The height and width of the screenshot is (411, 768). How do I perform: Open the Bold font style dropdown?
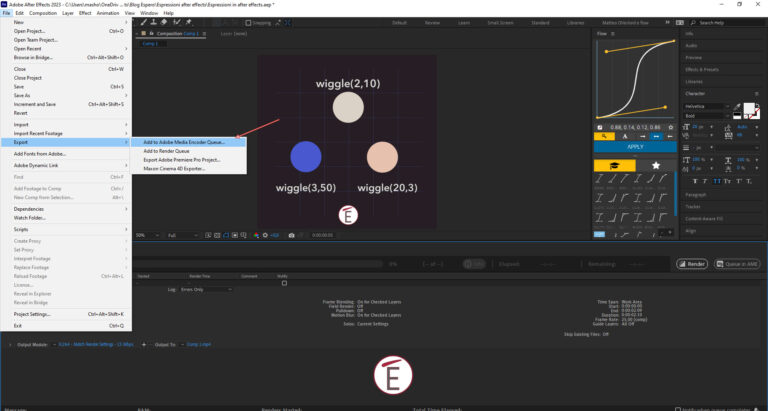pos(707,116)
